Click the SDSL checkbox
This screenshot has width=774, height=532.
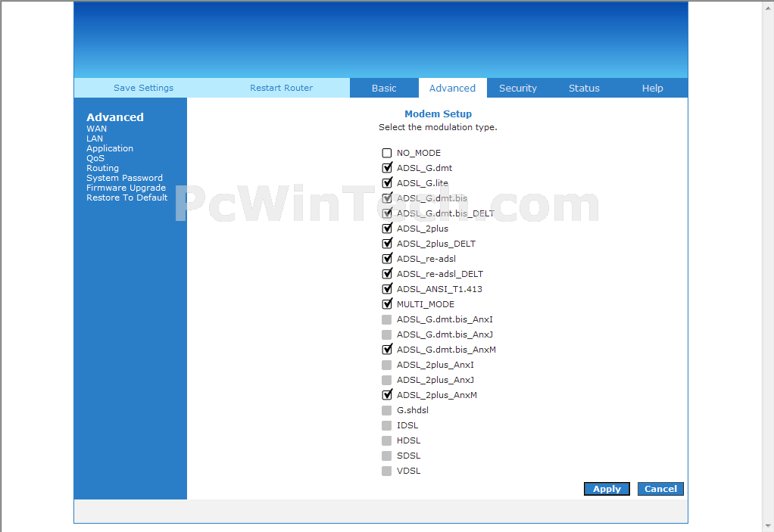[x=387, y=456]
